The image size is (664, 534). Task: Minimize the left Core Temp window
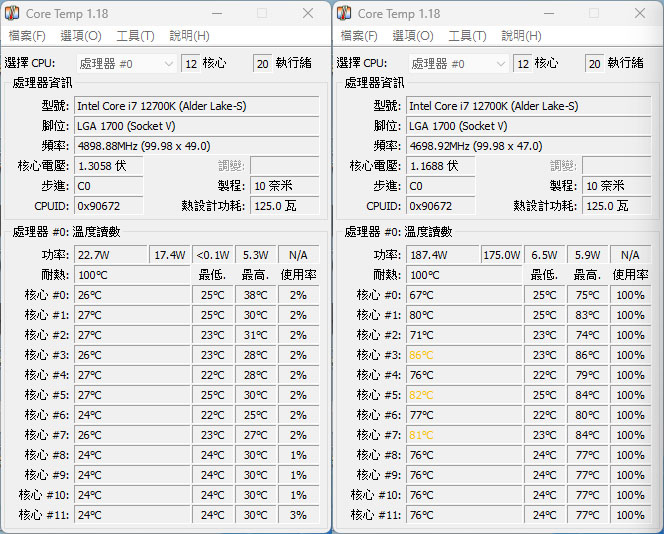pyautogui.click(x=217, y=14)
